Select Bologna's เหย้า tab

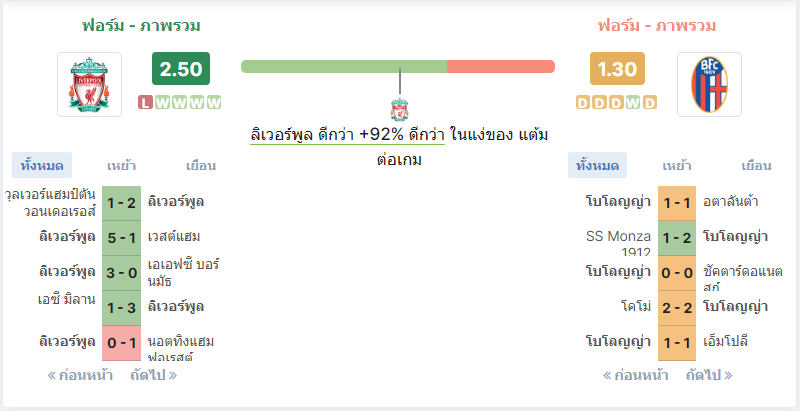tap(677, 165)
